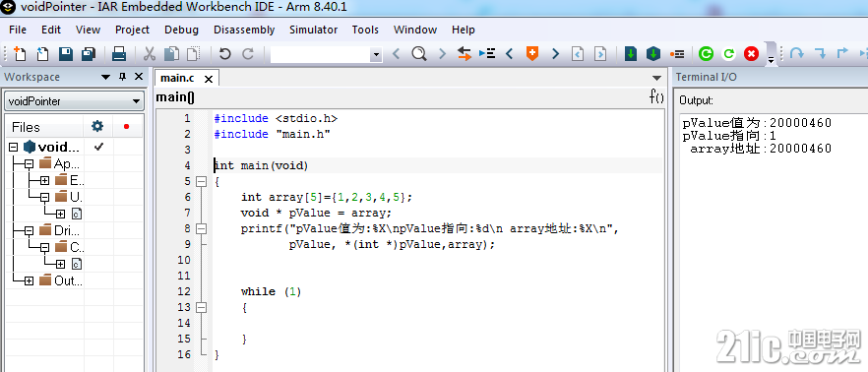Viewport: 868px width, 372px height.
Task: Collapse the 'Dri...' folder node
Action: [29, 231]
